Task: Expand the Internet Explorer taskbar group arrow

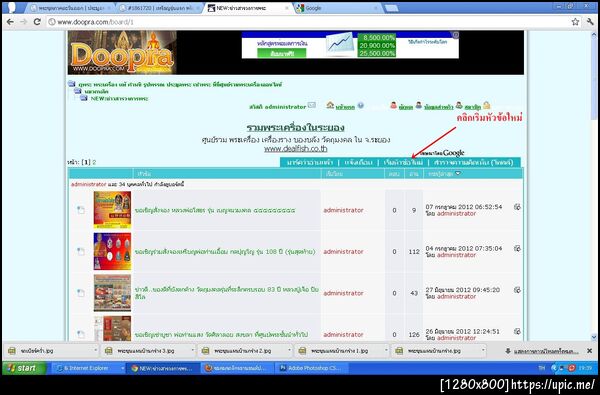Action: click(122, 368)
